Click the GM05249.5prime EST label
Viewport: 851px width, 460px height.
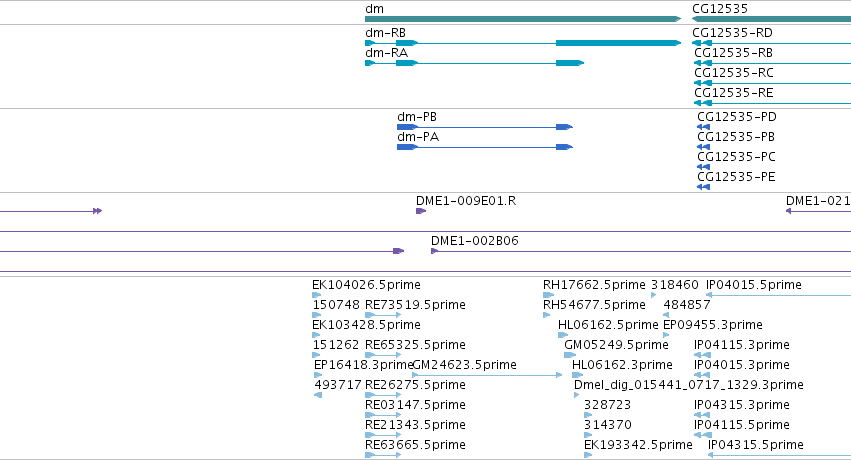click(x=617, y=346)
